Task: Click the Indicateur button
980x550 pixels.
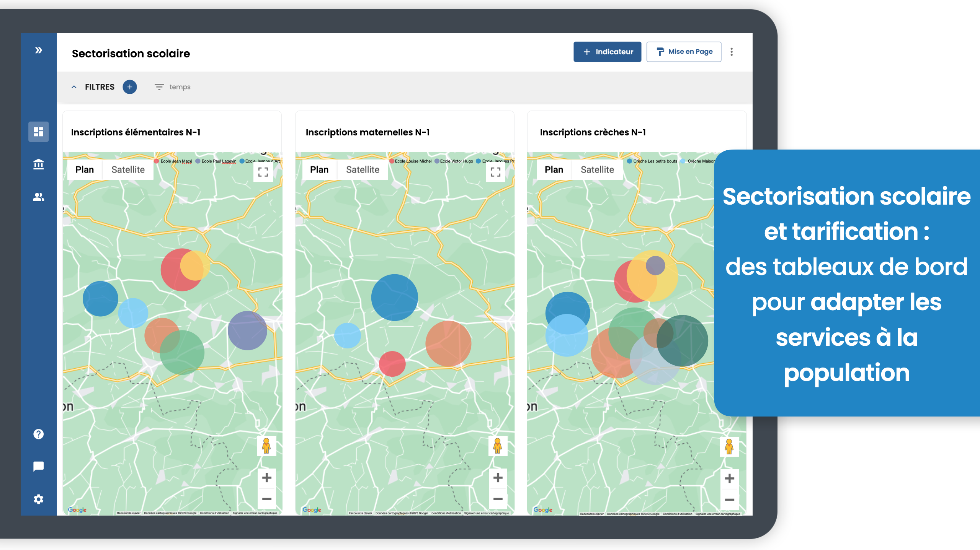Action: (607, 52)
